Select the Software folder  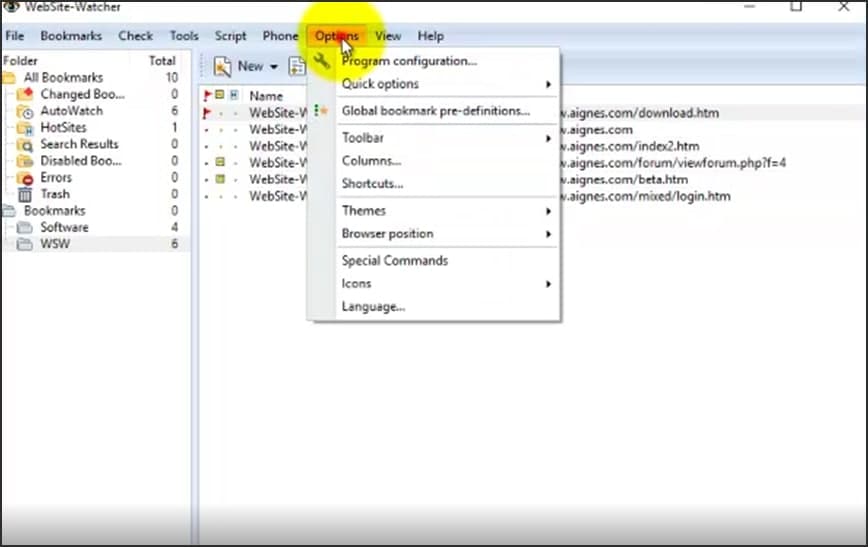64,228
